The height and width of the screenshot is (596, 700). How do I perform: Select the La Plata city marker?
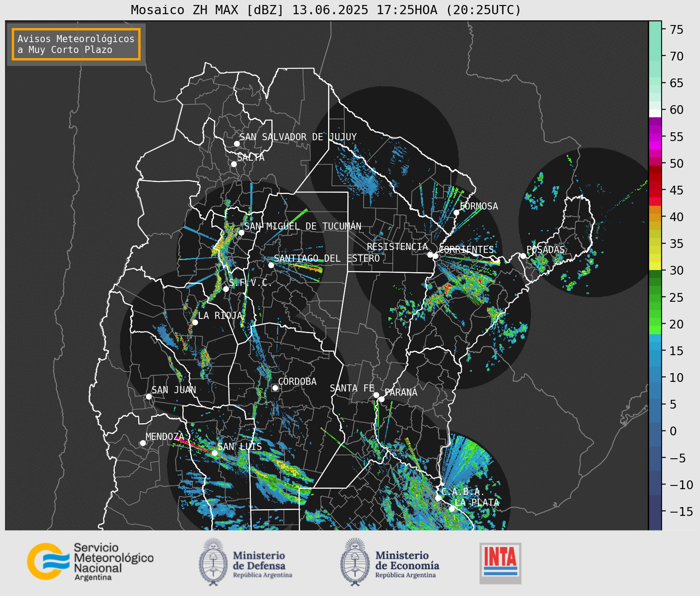tap(452, 508)
